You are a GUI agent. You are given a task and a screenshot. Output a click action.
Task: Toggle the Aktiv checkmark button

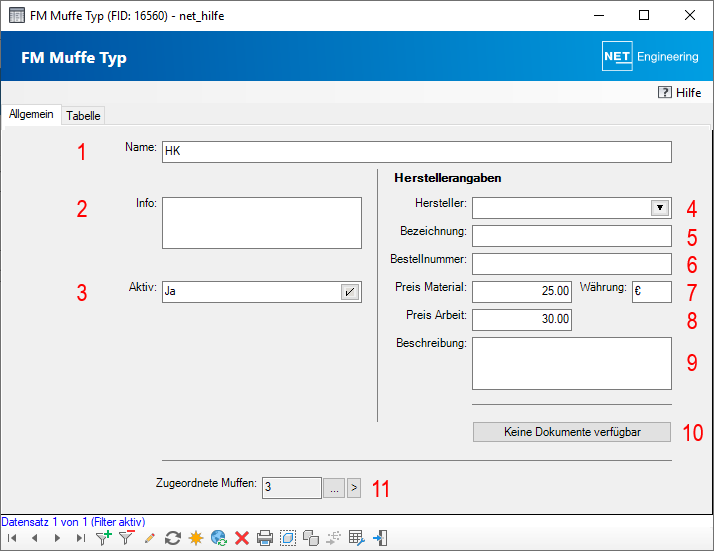[x=350, y=292]
